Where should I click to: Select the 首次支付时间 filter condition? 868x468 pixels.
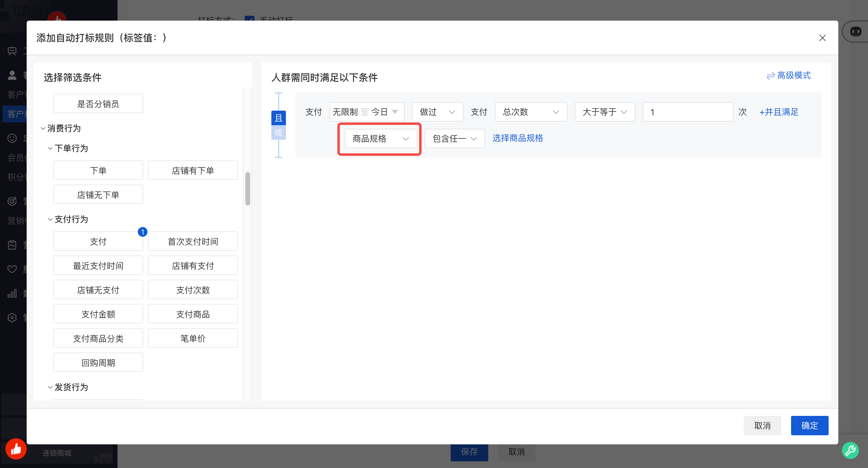click(x=193, y=241)
